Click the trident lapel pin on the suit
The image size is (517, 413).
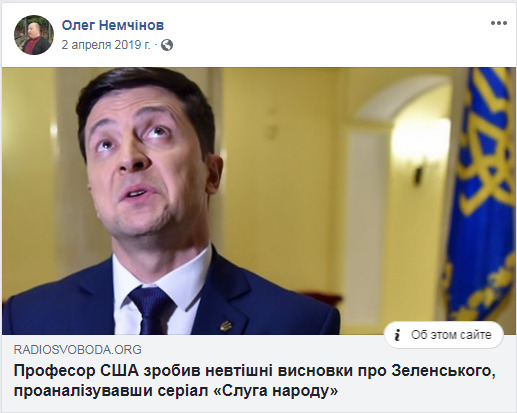[x=226, y=326]
